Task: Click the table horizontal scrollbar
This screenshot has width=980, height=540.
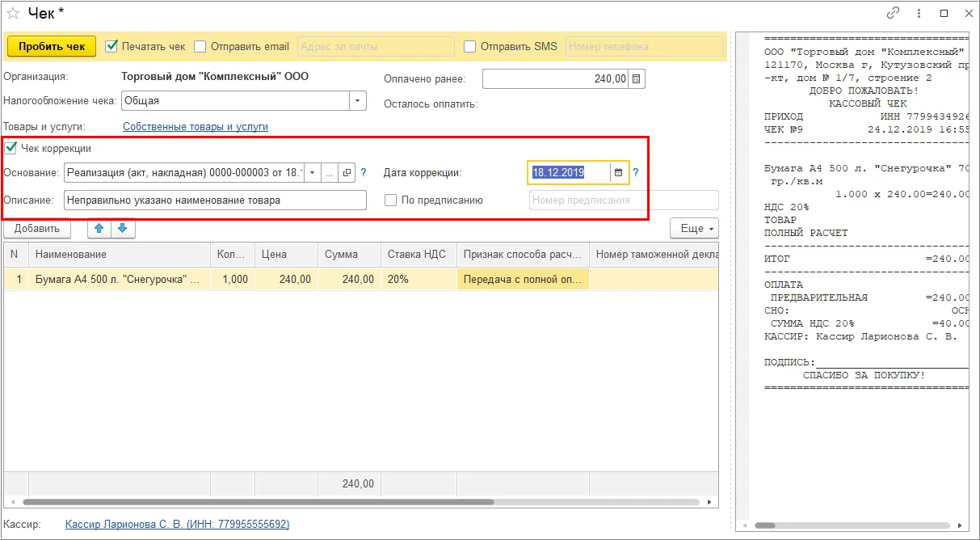Action: pyautogui.click(x=262, y=502)
